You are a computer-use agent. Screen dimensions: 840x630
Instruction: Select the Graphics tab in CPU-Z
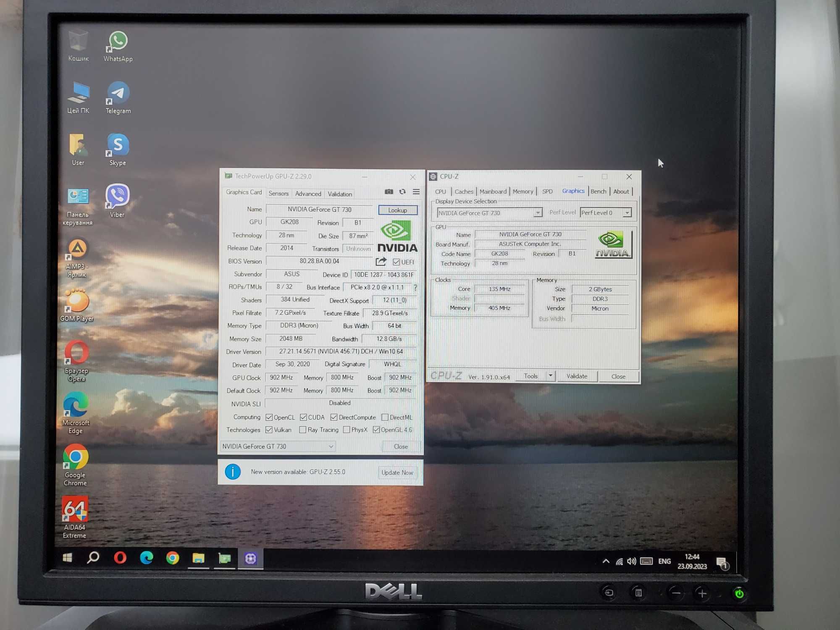(x=573, y=191)
